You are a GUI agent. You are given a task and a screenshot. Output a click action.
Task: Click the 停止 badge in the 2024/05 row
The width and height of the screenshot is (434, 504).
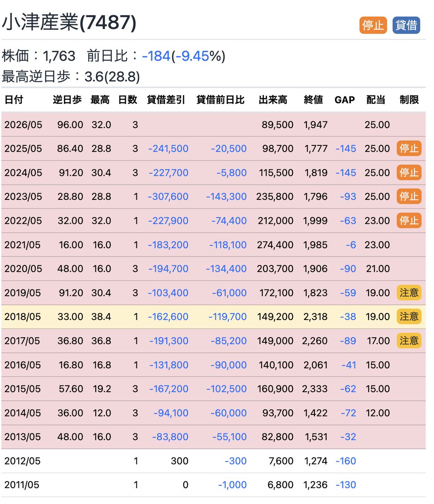tap(409, 173)
